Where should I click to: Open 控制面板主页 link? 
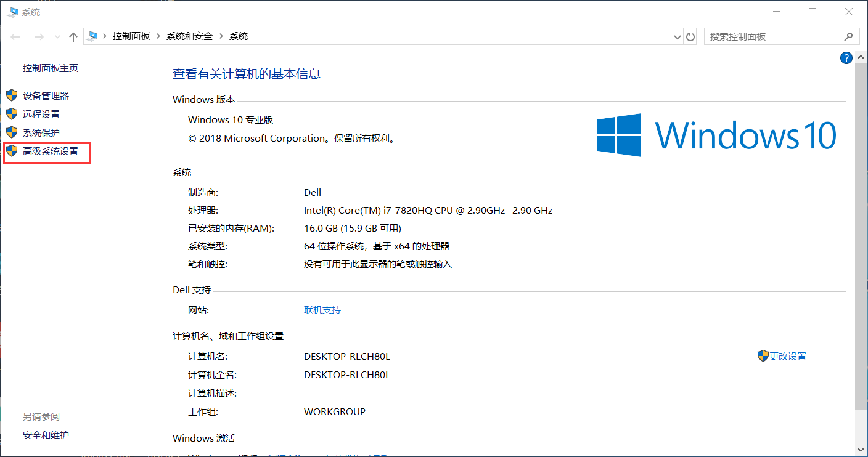coord(51,68)
